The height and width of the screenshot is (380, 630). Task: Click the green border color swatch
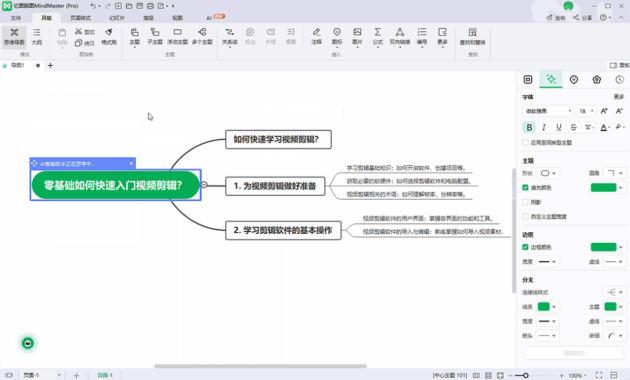pos(603,247)
